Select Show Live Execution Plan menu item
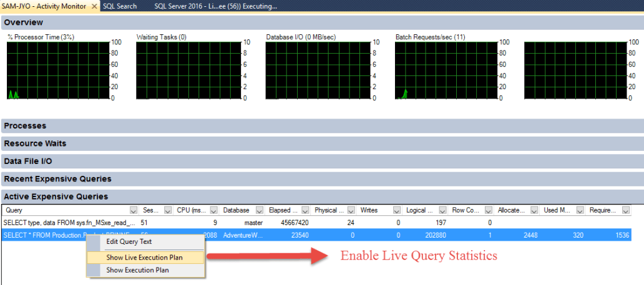This screenshot has width=644, height=285. [144, 257]
